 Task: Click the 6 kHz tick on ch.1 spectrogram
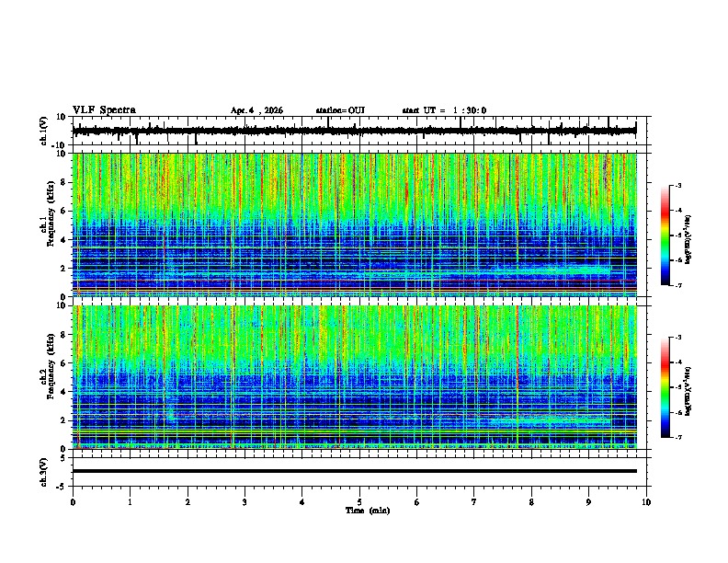pos(63,212)
